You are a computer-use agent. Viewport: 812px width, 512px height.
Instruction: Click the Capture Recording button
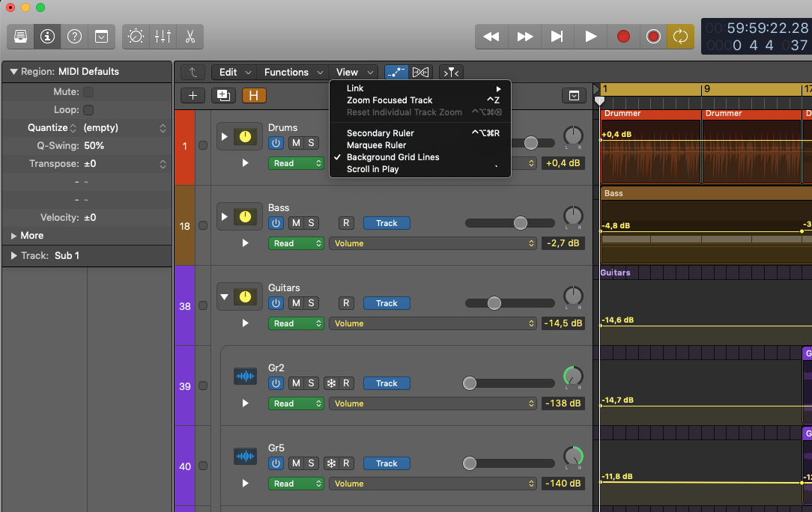(x=653, y=36)
